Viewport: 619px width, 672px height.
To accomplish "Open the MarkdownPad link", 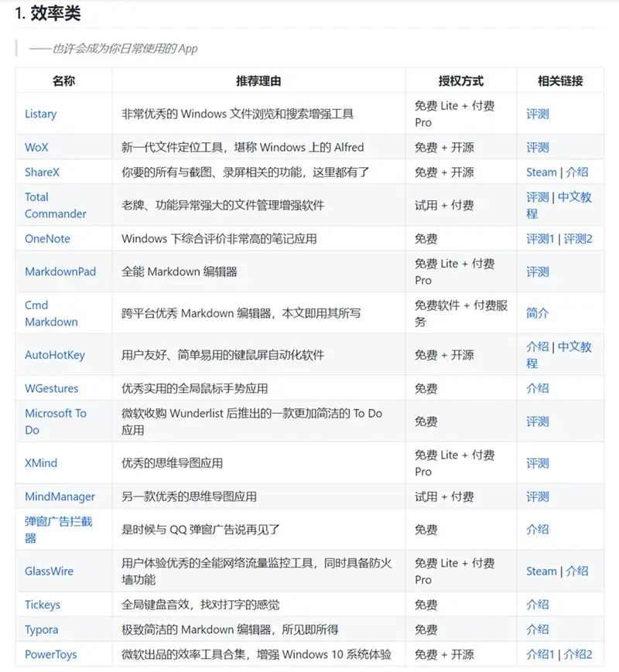I will pyautogui.click(x=60, y=271).
